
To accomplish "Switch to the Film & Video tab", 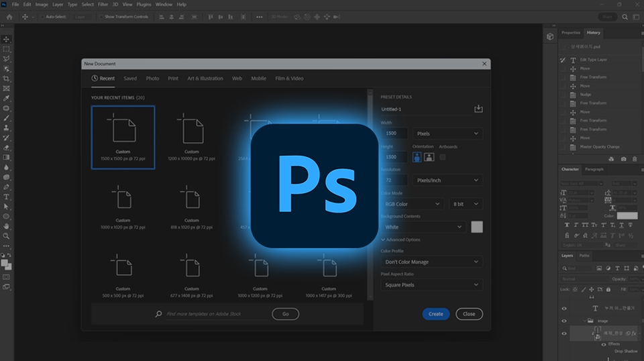I will pos(289,79).
